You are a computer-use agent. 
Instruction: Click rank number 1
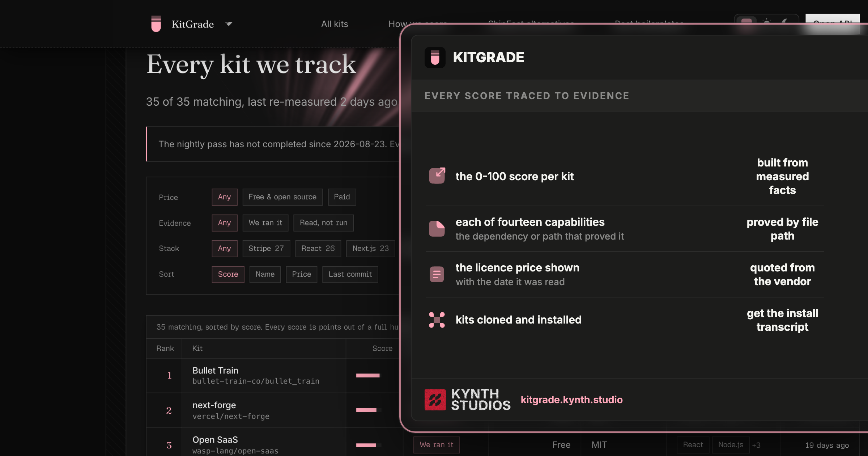point(169,376)
